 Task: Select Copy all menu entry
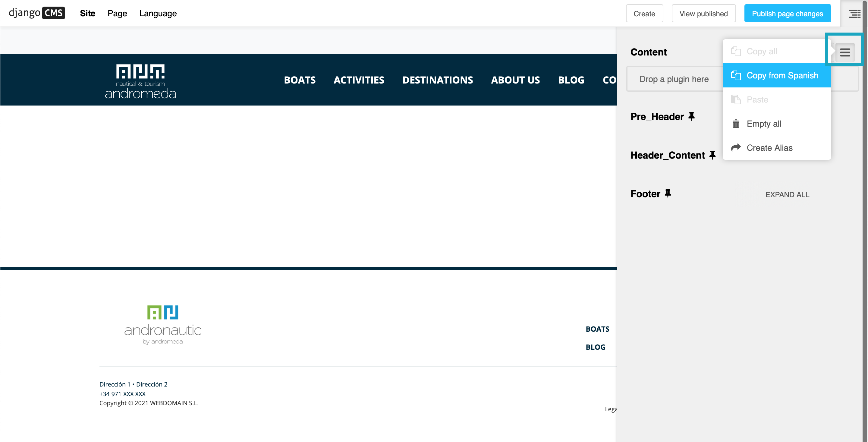coord(777,51)
